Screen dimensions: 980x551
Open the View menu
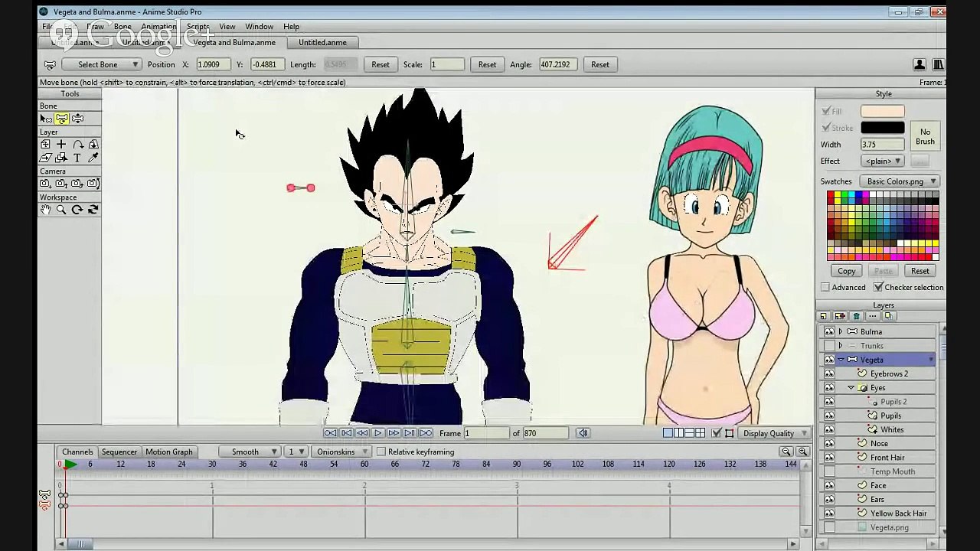pyautogui.click(x=227, y=27)
